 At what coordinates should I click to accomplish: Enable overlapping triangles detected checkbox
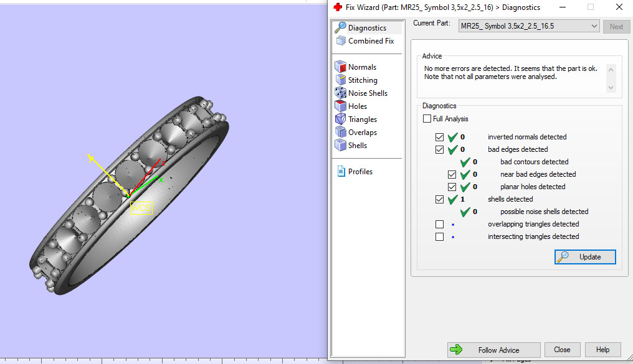click(439, 224)
